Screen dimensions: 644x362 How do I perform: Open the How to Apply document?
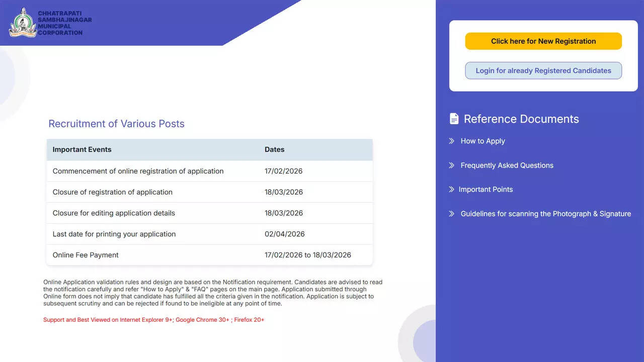pos(482,141)
